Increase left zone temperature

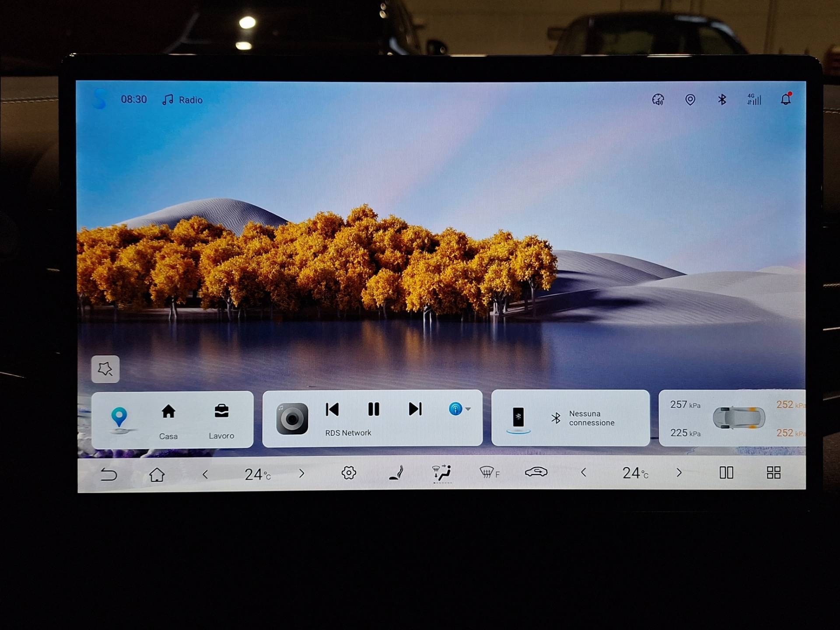(301, 473)
